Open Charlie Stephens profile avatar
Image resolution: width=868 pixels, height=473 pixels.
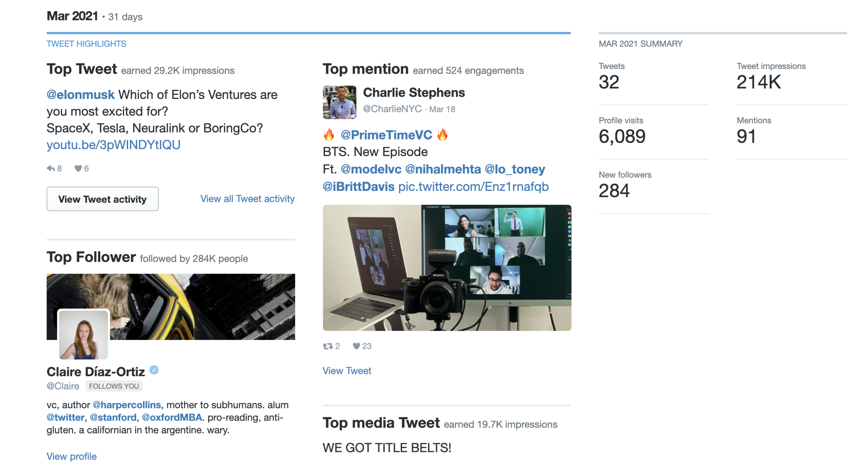click(x=340, y=102)
